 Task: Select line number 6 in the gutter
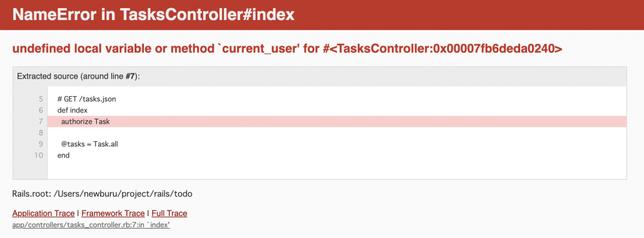[x=41, y=111]
